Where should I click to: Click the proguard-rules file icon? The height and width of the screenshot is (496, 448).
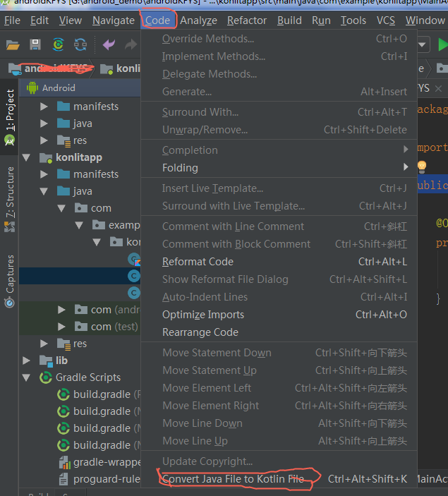point(63,479)
